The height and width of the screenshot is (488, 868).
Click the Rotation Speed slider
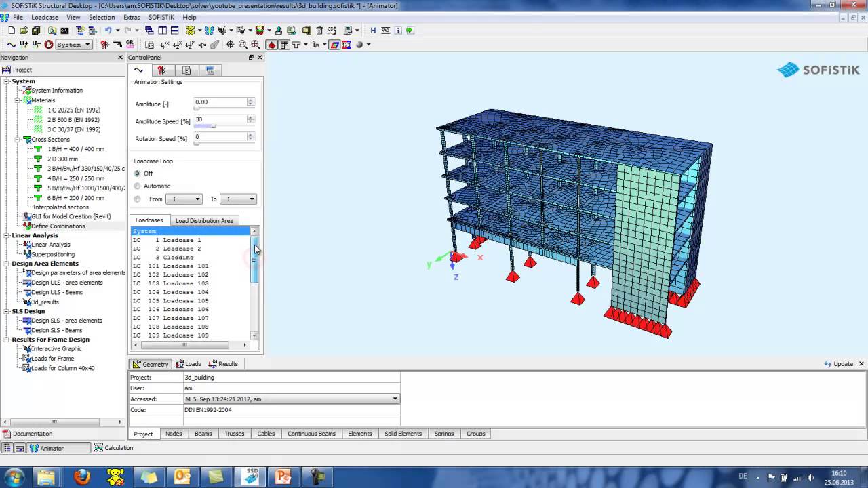pos(224,144)
